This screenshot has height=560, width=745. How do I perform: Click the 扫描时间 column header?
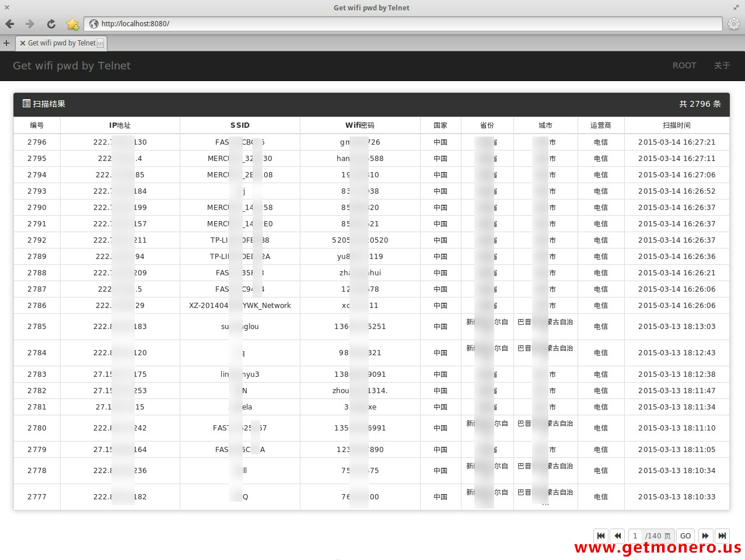pos(677,125)
